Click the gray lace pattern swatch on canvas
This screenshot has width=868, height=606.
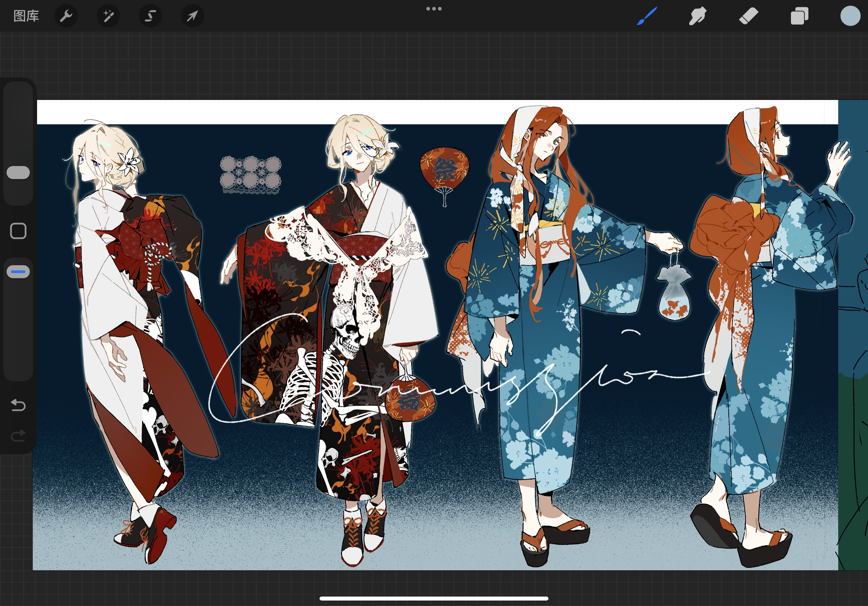coord(251,175)
